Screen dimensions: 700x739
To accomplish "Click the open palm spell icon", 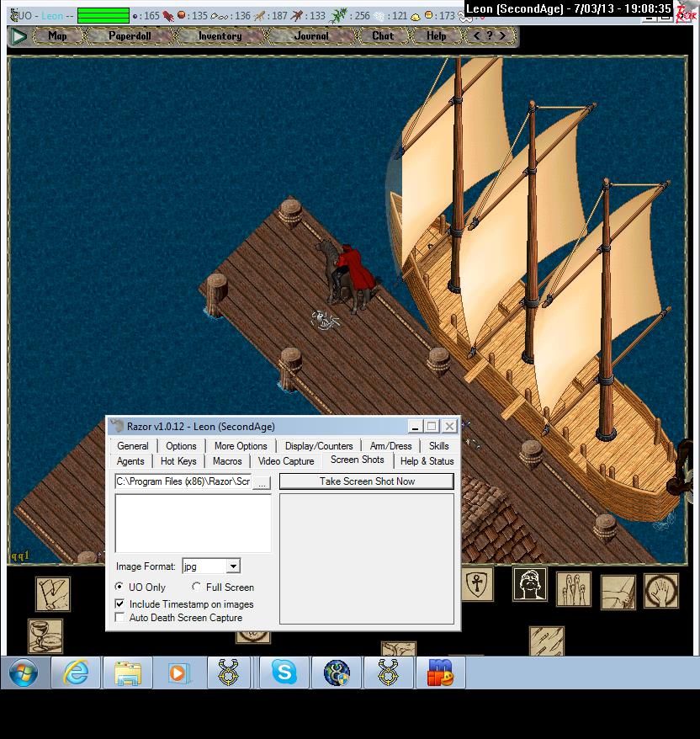I will click(x=661, y=591).
